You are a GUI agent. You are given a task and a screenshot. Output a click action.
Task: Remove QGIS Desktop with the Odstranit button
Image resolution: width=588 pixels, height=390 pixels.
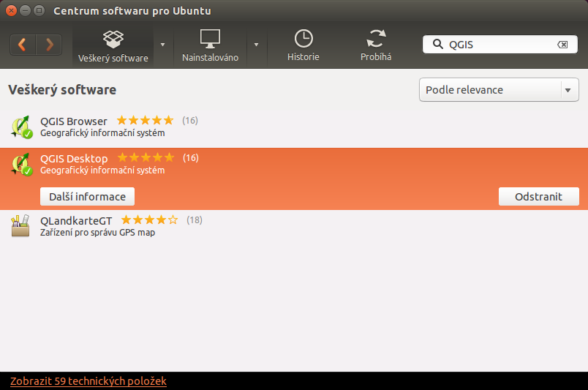pos(538,197)
